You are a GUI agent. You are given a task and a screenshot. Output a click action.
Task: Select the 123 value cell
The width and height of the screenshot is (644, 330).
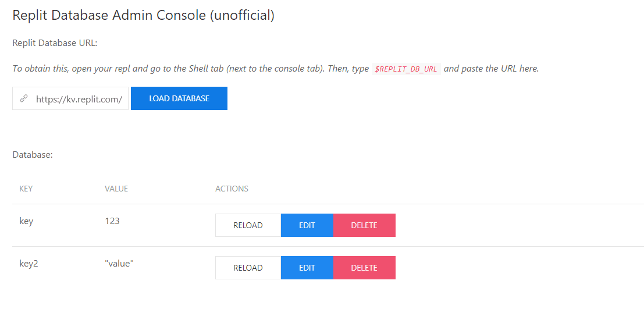click(112, 221)
